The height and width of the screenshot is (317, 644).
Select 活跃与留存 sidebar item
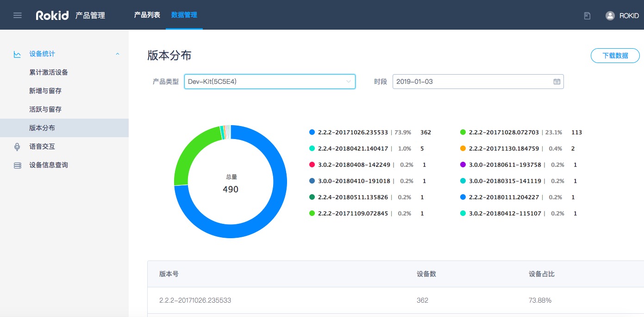(x=45, y=109)
